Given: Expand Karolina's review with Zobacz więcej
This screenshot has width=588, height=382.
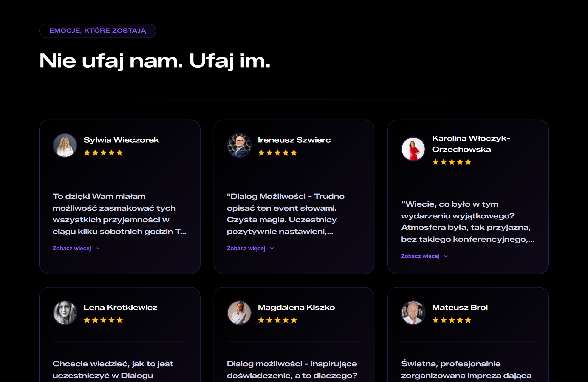Looking at the screenshot, I should point(420,256).
